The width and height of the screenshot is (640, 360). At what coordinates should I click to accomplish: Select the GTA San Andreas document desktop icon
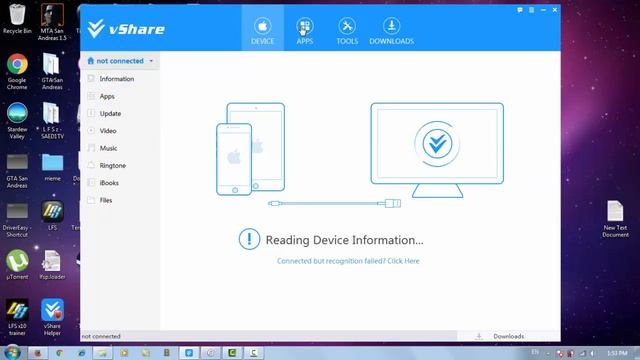[52, 71]
